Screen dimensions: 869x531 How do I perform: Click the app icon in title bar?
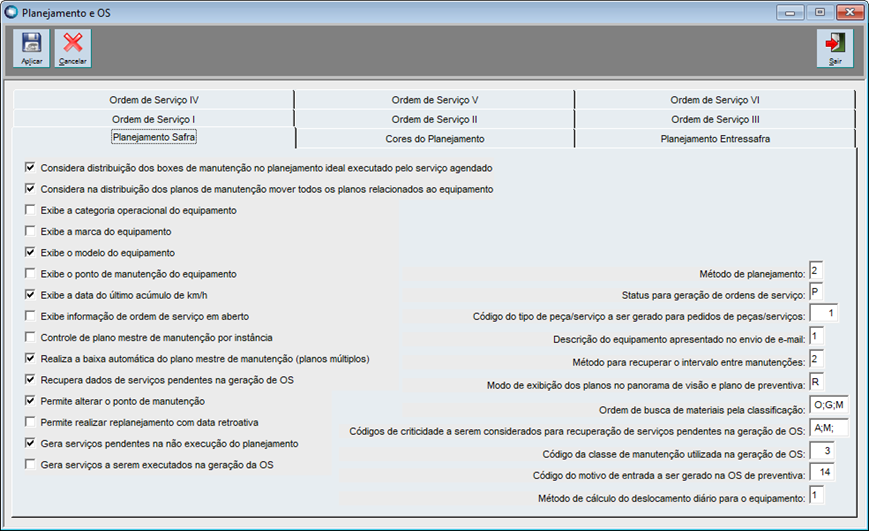pyautogui.click(x=11, y=12)
